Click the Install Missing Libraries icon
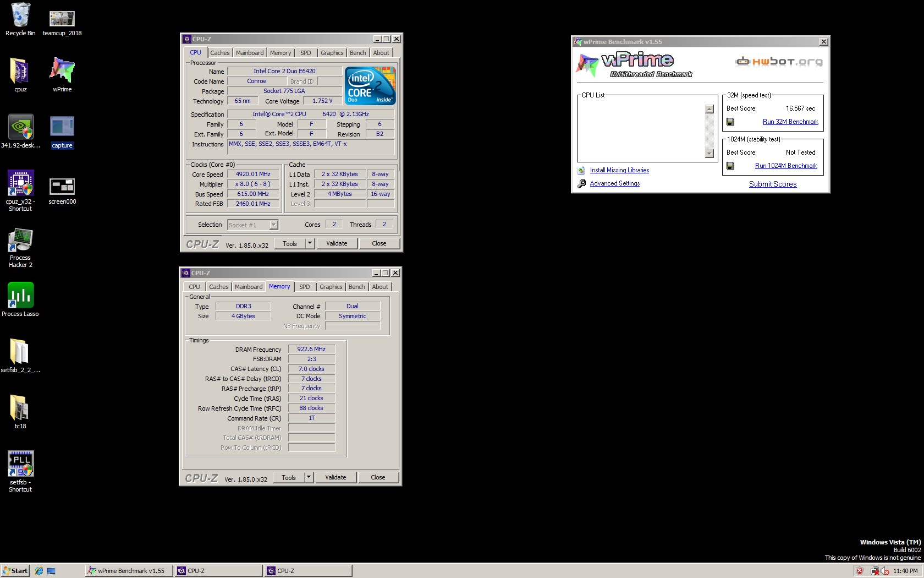The width and height of the screenshot is (924, 578). 581,171
